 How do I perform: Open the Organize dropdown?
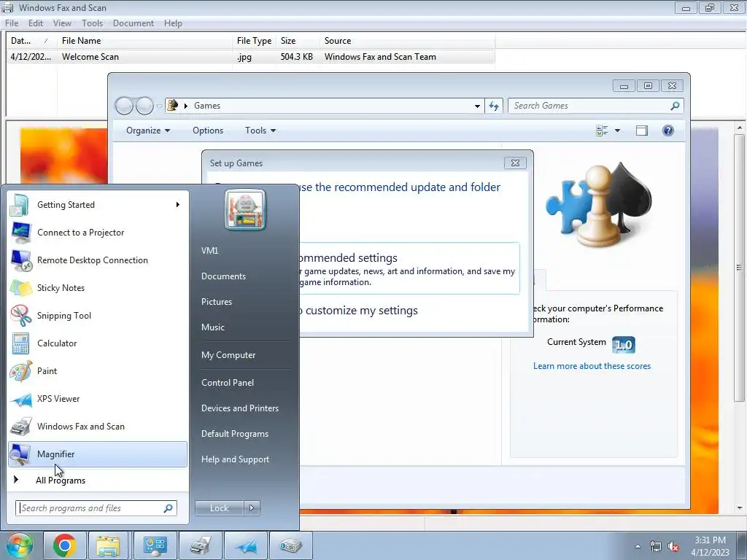coord(147,131)
